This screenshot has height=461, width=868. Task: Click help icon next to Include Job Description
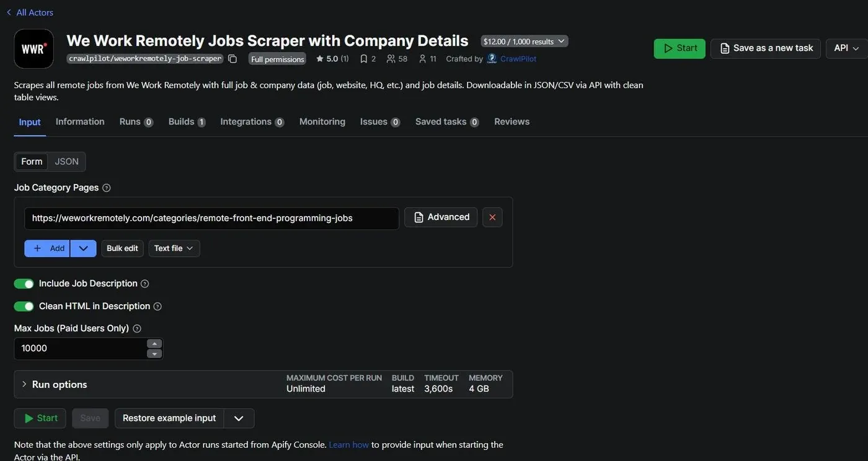(x=145, y=284)
